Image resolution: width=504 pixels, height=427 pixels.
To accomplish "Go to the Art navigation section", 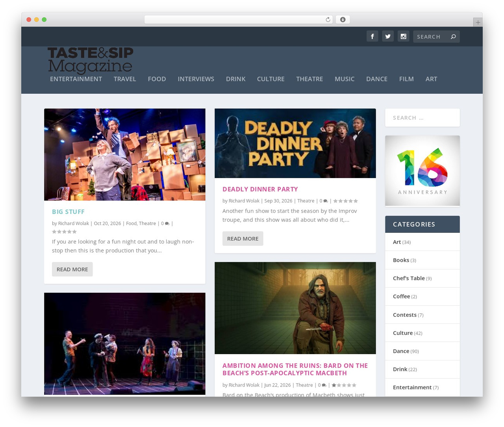I will pyautogui.click(x=431, y=79).
